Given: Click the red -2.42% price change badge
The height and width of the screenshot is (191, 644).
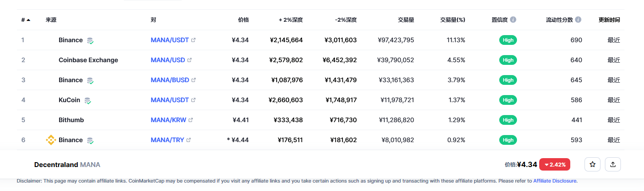Looking at the screenshot, I should (x=555, y=164).
